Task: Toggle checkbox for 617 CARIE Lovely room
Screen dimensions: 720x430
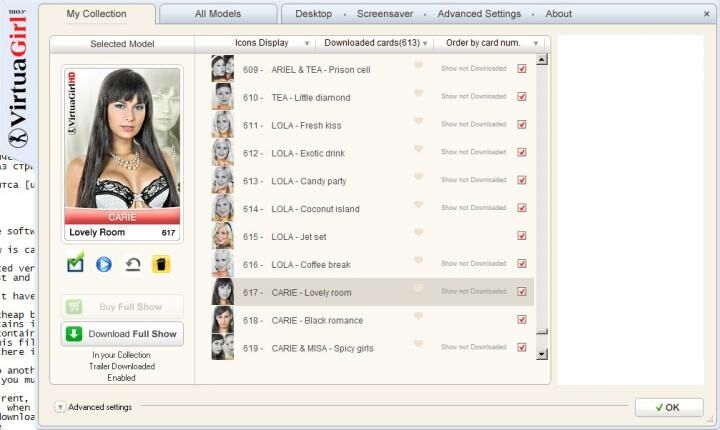Action: pyautogui.click(x=522, y=291)
